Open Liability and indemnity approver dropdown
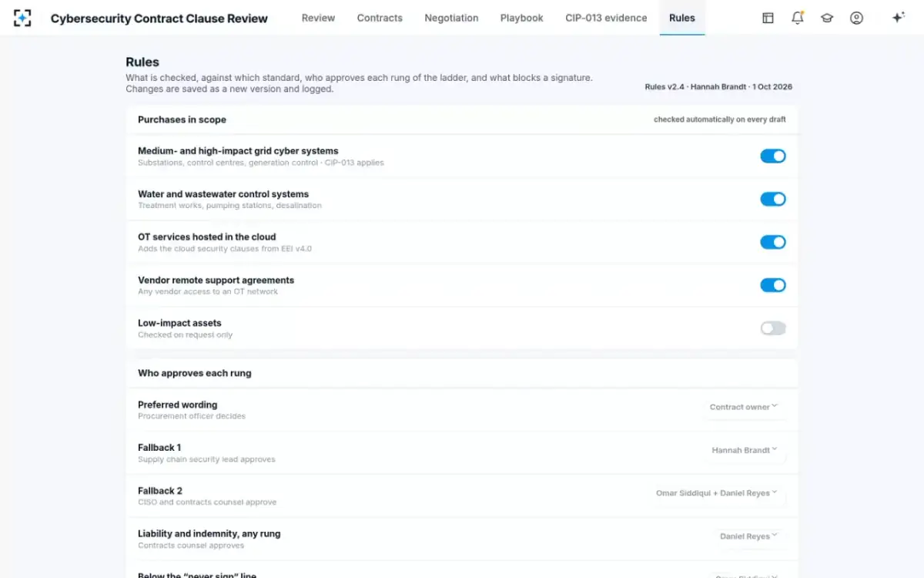This screenshot has height=578, width=924. click(748, 536)
